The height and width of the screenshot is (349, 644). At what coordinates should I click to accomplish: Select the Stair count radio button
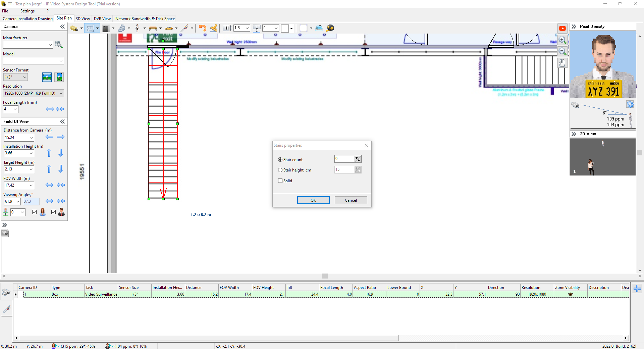tap(280, 160)
